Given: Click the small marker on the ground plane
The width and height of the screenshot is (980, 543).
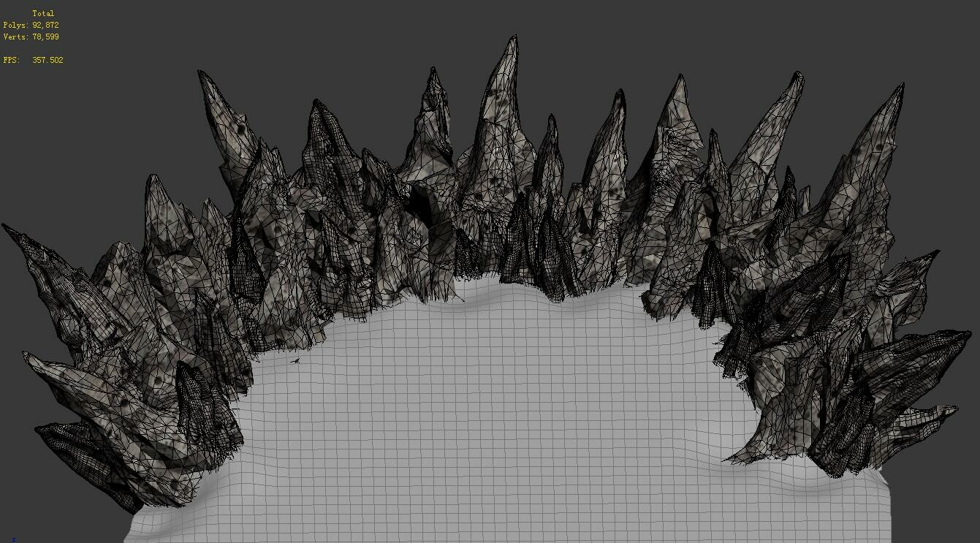Looking at the screenshot, I should tap(296, 361).
